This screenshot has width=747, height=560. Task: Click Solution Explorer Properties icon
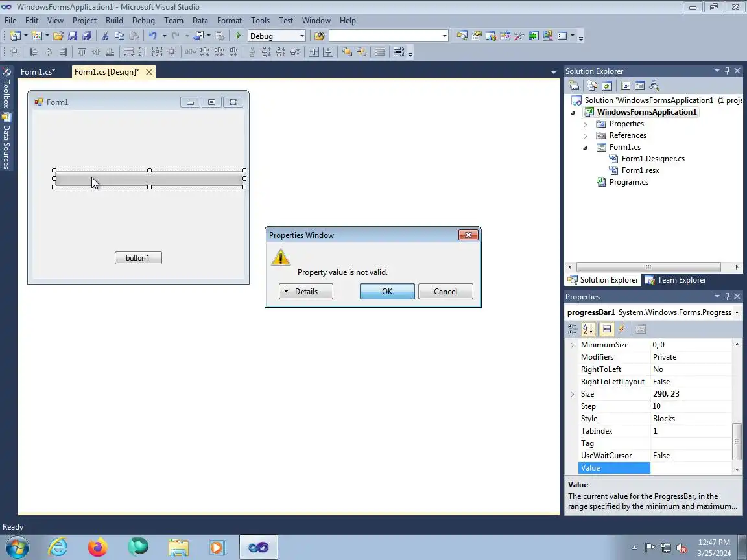tap(574, 86)
